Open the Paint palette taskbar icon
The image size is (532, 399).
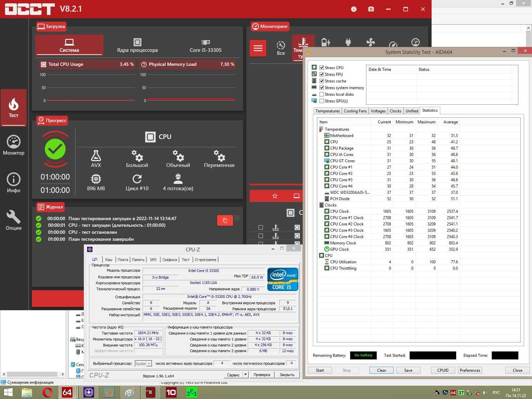coord(129,392)
